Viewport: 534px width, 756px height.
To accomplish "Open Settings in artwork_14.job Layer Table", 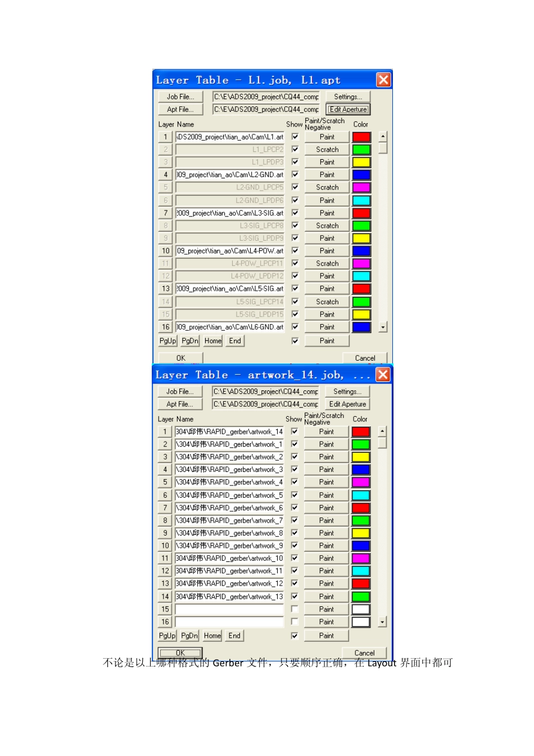I will click(x=347, y=391).
